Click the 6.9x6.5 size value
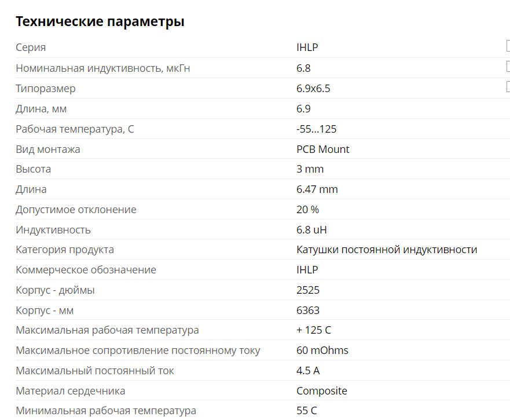 tap(313, 89)
